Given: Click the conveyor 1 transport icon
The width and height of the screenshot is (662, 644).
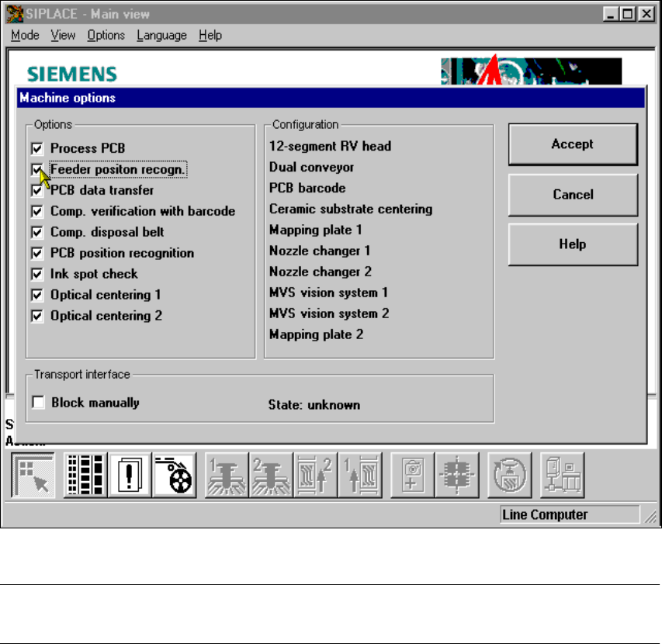Looking at the screenshot, I should (x=360, y=475).
